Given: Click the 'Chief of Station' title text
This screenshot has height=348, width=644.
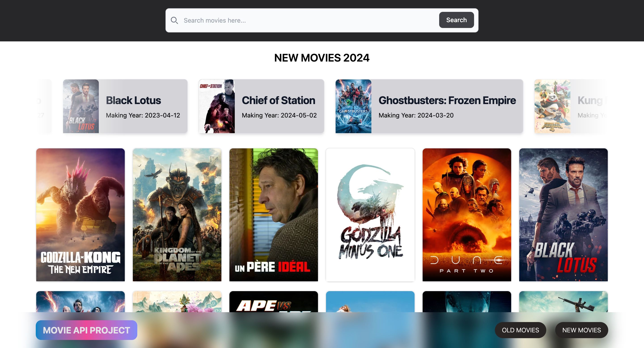Looking at the screenshot, I should tap(278, 100).
